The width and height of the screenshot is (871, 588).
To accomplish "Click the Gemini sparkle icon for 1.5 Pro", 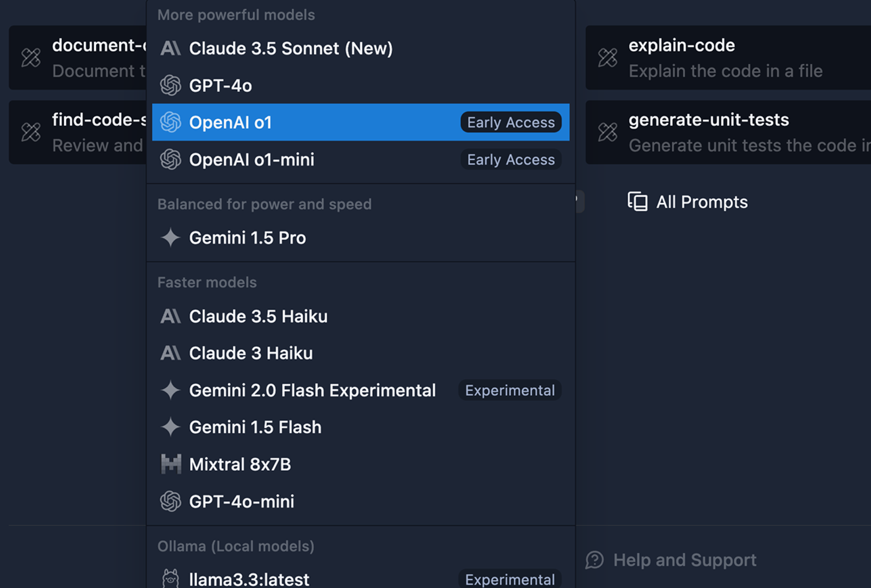I will click(170, 238).
